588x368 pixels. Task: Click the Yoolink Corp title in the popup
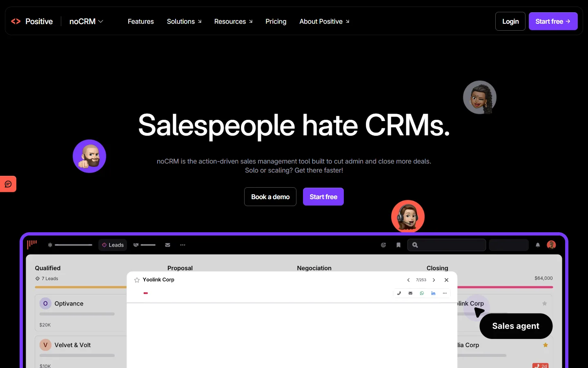click(x=158, y=280)
